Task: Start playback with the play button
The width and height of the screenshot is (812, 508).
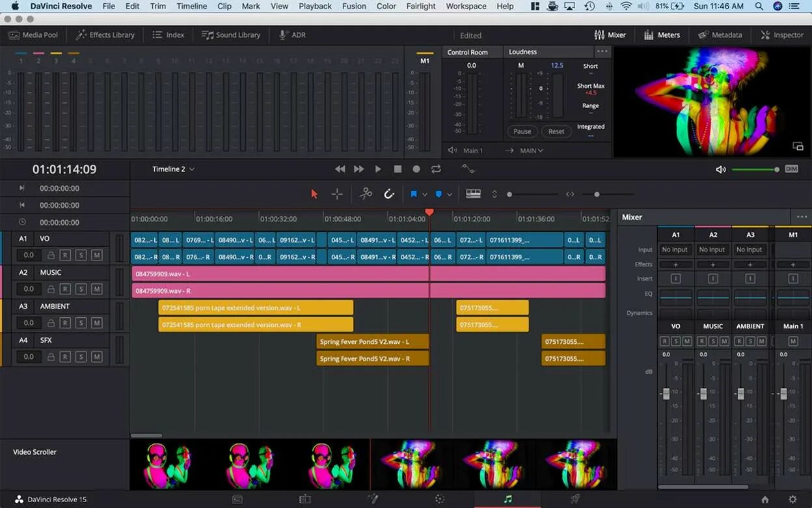Action: click(378, 169)
